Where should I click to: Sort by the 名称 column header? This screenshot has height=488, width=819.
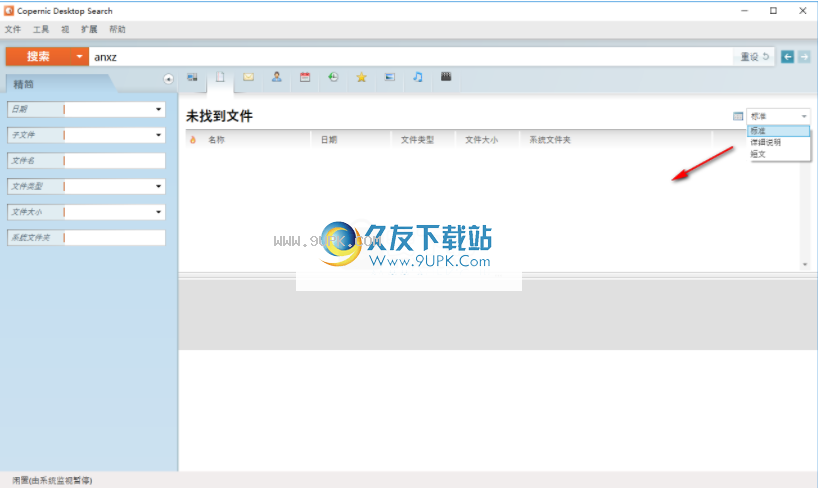click(x=216, y=140)
